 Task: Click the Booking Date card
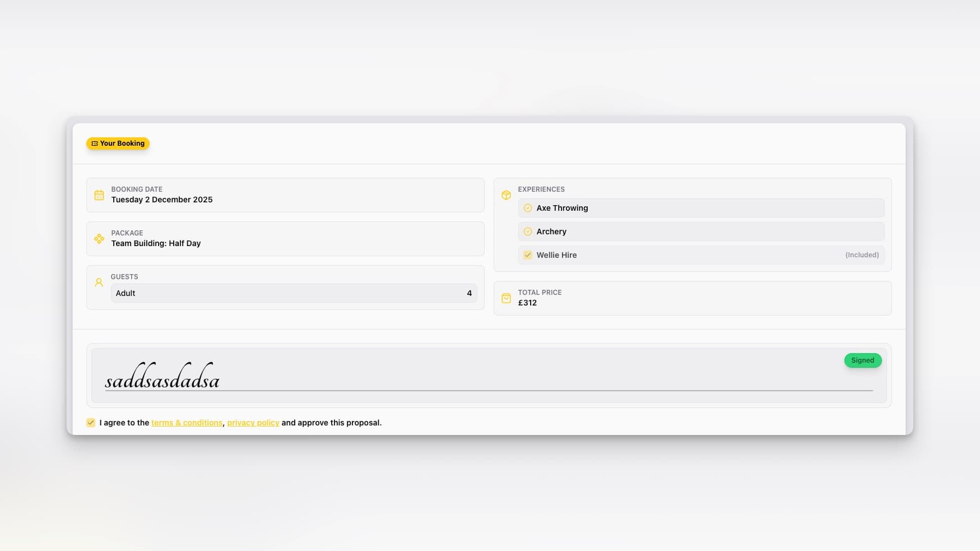[x=285, y=195]
